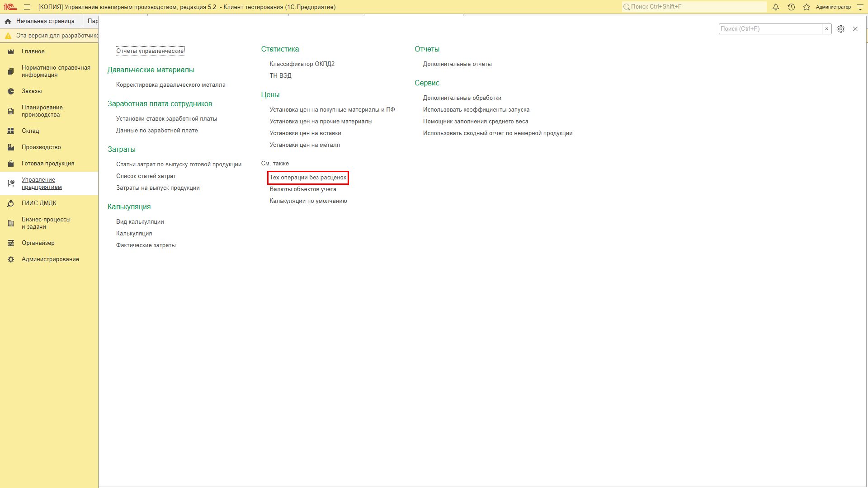Screen dimensions: 868x488
Task: Click the Администрирование gear icon
Action: tap(11, 259)
